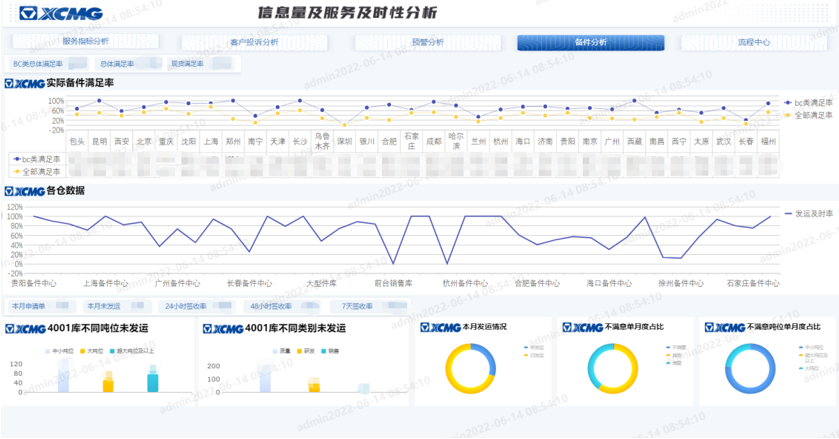Click the 昆明 city column header

pos(100,141)
